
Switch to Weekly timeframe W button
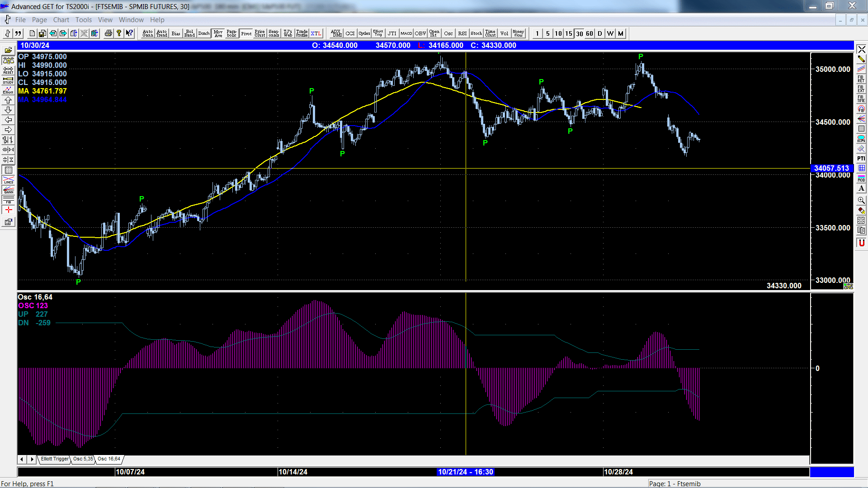tap(610, 33)
